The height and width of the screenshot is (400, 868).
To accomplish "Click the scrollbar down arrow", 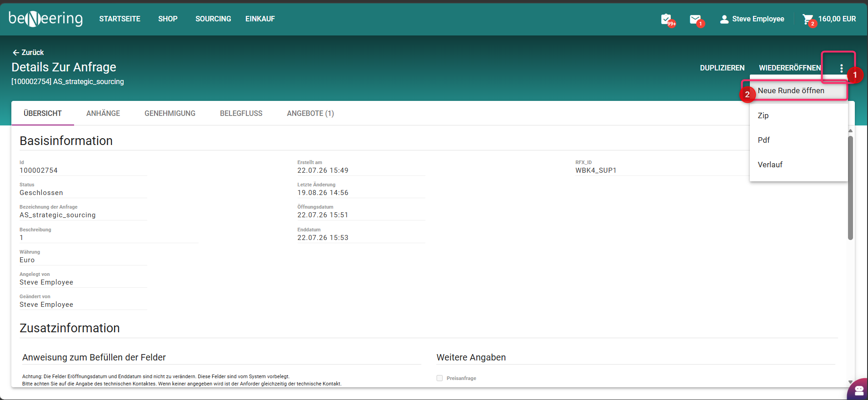I will coord(850,382).
